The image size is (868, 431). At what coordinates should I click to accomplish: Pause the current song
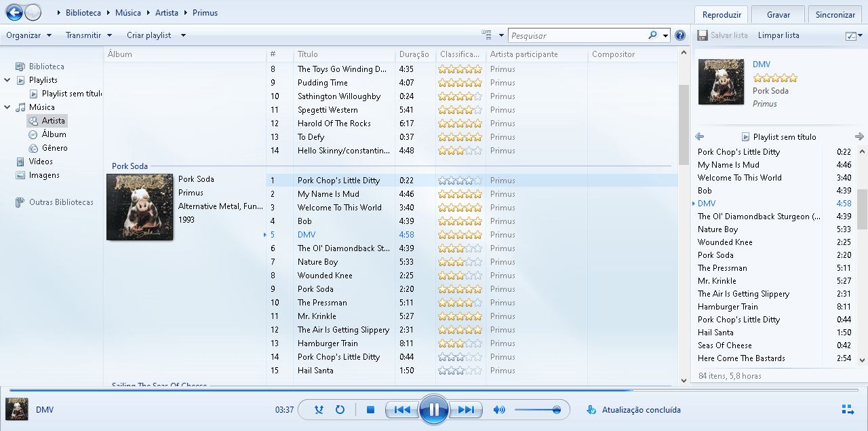click(x=433, y=409)
